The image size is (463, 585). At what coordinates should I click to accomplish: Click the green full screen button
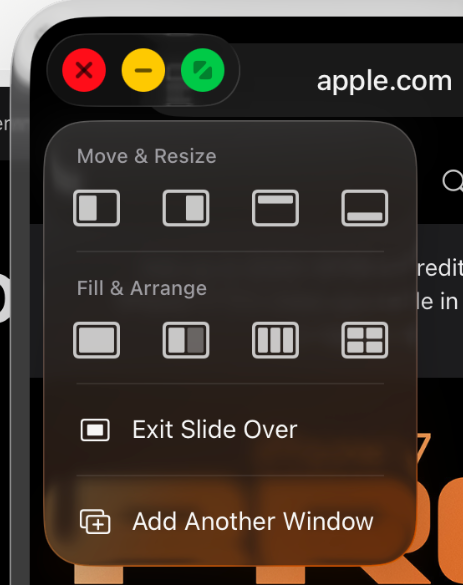coord(203,70)
